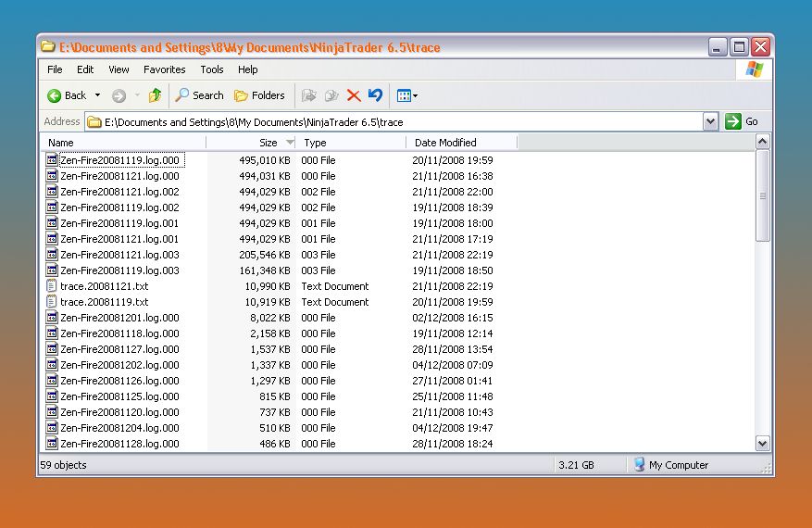Open the address bar dropdown

pyautogui.click(x=710, y=121)
